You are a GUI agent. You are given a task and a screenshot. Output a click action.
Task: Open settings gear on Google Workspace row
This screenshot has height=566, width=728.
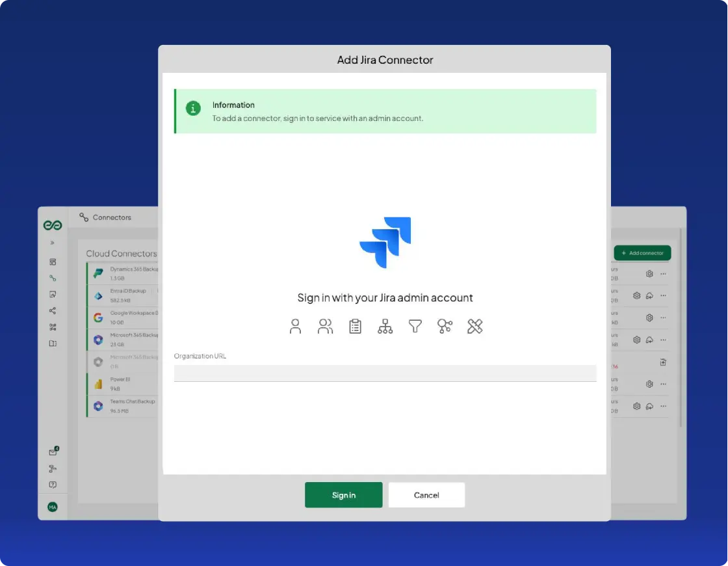(x=649, y=318)
